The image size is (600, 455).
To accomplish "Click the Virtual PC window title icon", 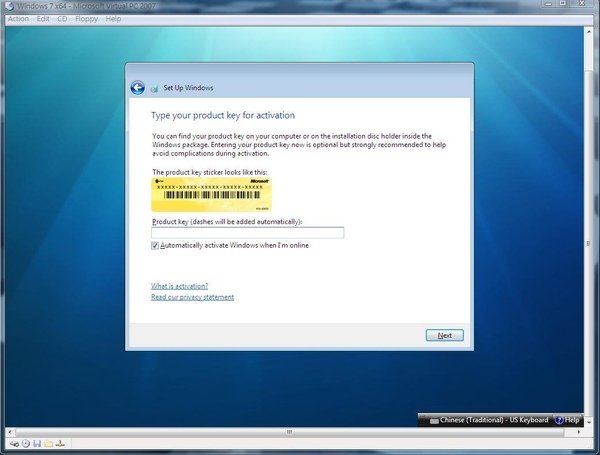I will [9, 6].
